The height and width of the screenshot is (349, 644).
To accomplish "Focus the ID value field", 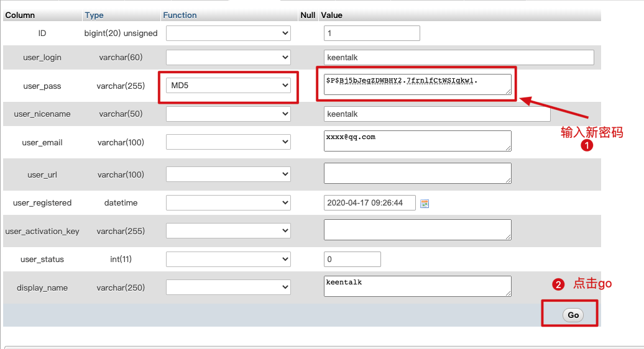I will coord(372,33).
